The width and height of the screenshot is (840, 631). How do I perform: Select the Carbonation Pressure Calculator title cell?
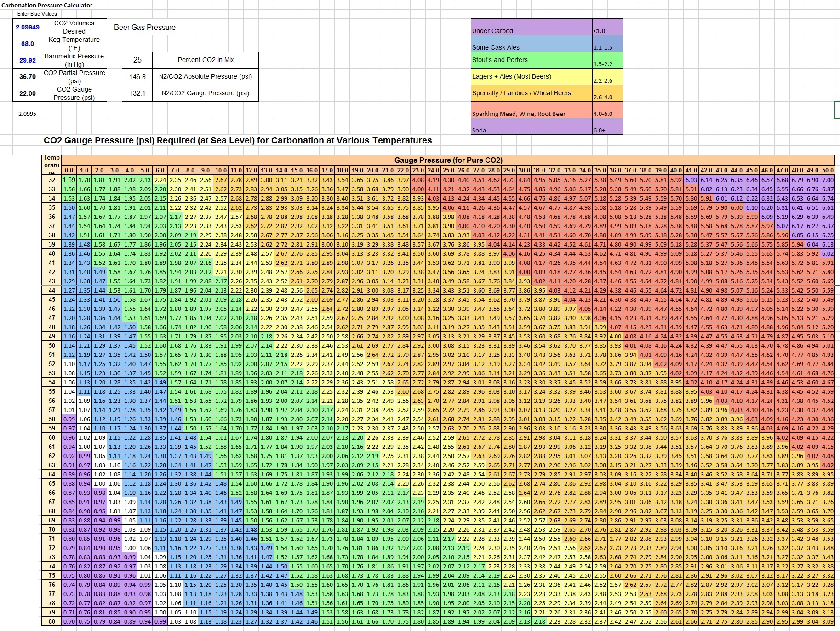[x=46, y=5]
